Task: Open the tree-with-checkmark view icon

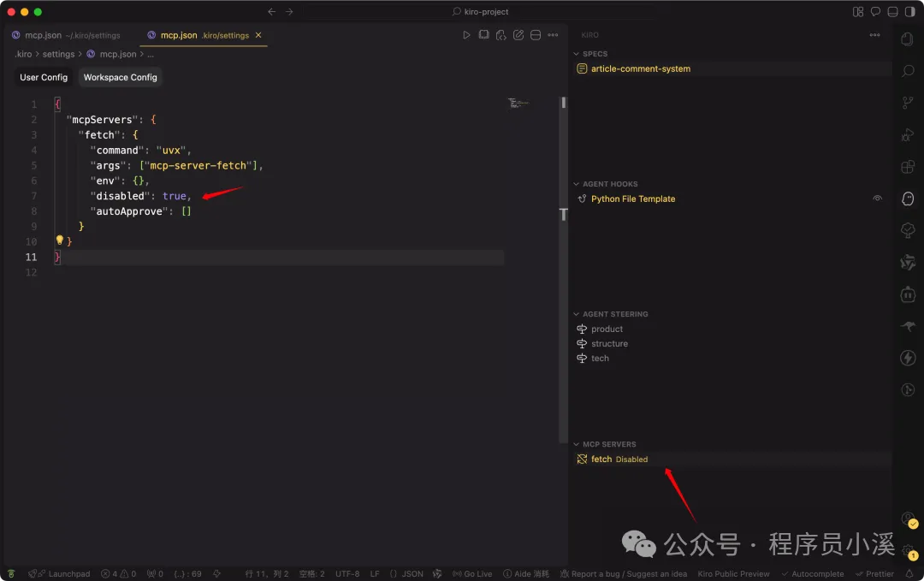Action: point(908,230)
